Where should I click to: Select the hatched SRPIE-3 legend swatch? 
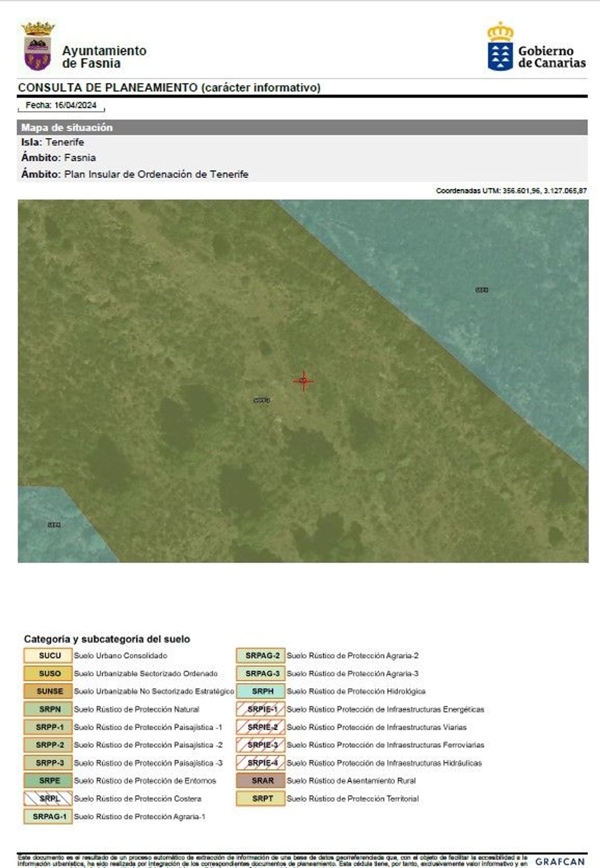tap(261, 745)
